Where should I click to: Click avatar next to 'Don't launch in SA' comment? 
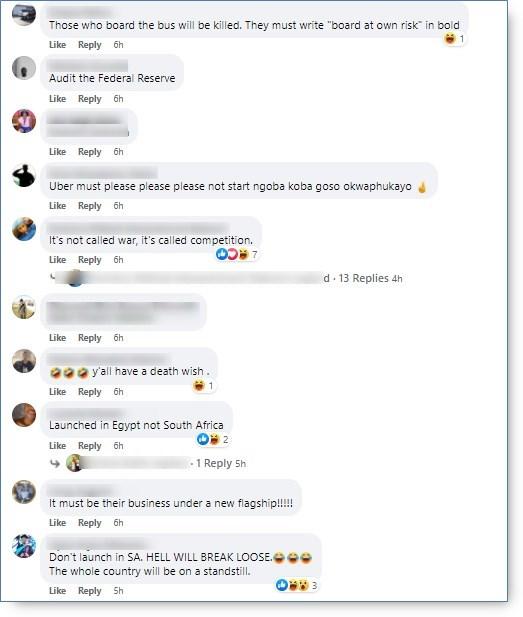coord(24,546)
